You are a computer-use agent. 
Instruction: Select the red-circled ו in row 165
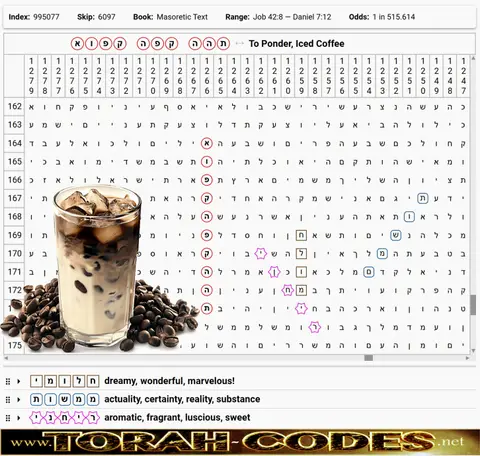tap(207, 162)
